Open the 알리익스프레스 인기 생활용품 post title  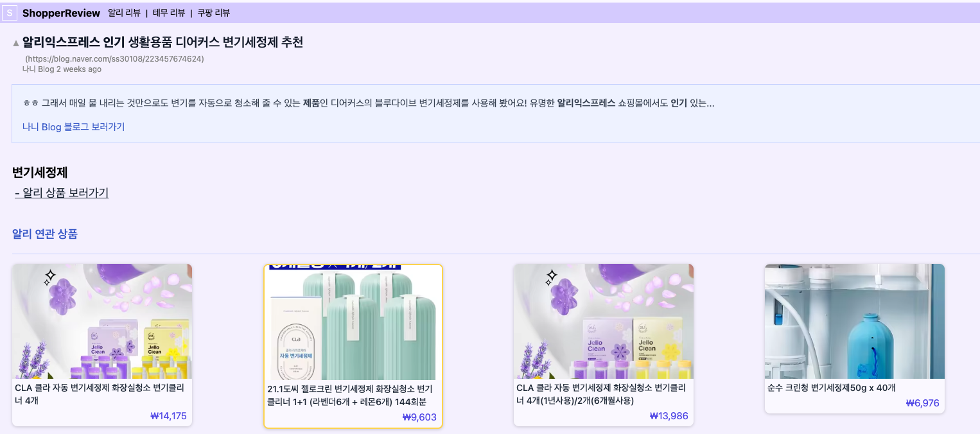click(162, 42)
